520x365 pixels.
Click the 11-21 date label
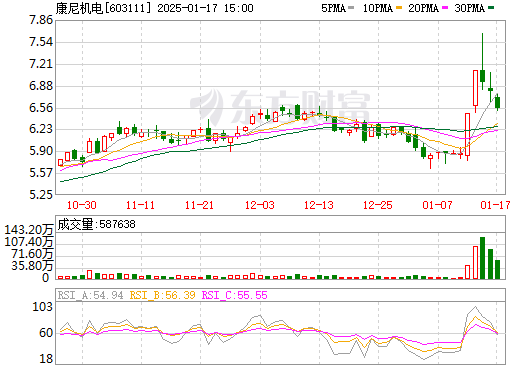199,205
